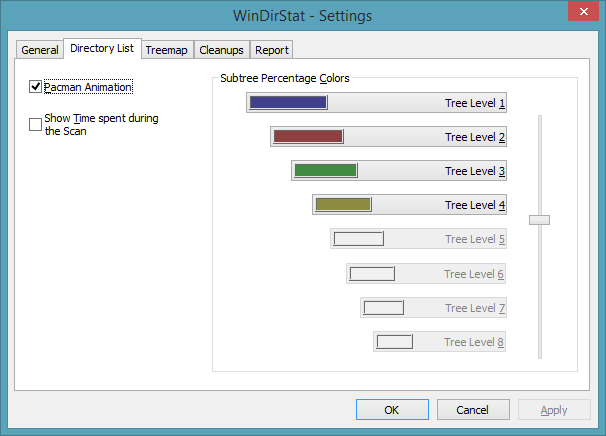
Task: Go to the Cleanups tab
Action: click(221, 50)
